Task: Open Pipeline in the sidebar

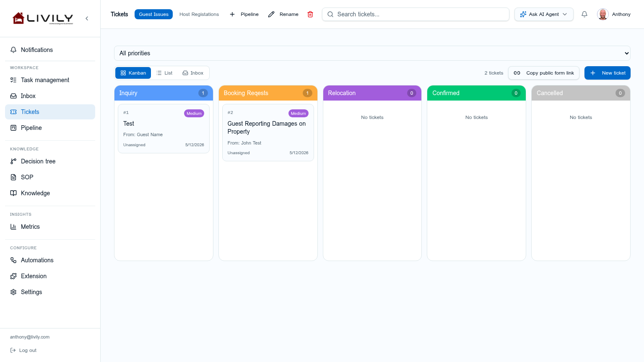Action: pyautogui.click(x=50, y=128)
